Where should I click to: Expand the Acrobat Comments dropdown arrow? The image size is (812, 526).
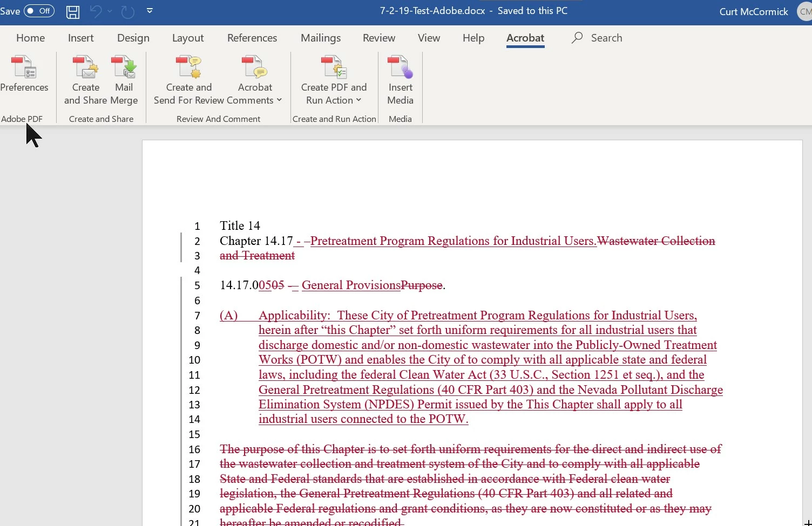(279, 100)
